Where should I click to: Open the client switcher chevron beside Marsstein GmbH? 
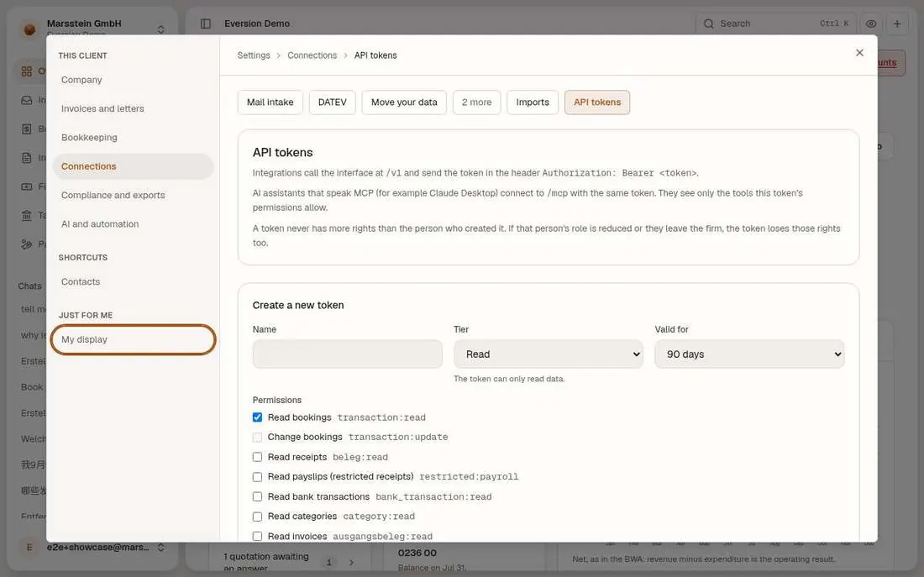[x=161, y=29]
